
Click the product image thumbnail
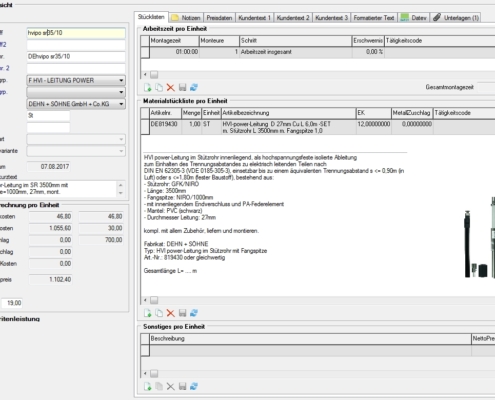point(480,237)
